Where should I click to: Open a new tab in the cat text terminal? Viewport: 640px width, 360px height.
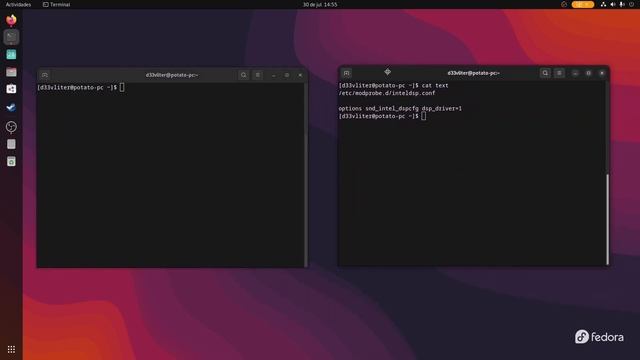(x=347, y=73)
